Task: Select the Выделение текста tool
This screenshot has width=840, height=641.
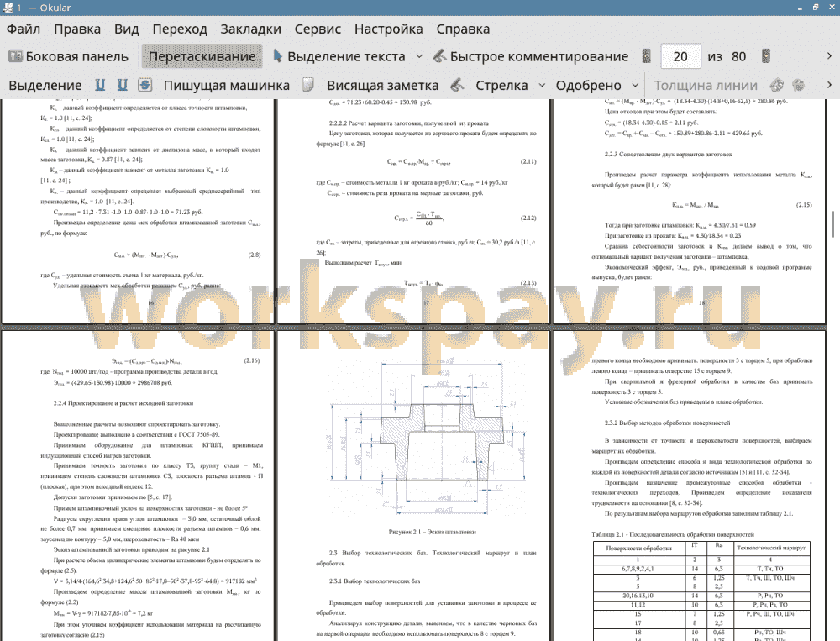Action: [x=339, y=56]
